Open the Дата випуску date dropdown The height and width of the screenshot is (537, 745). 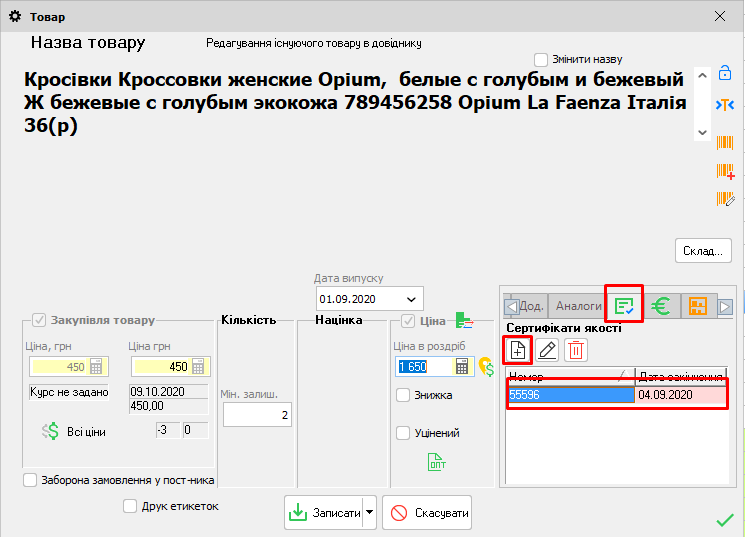pyautogui.click(x=411, y=299)
